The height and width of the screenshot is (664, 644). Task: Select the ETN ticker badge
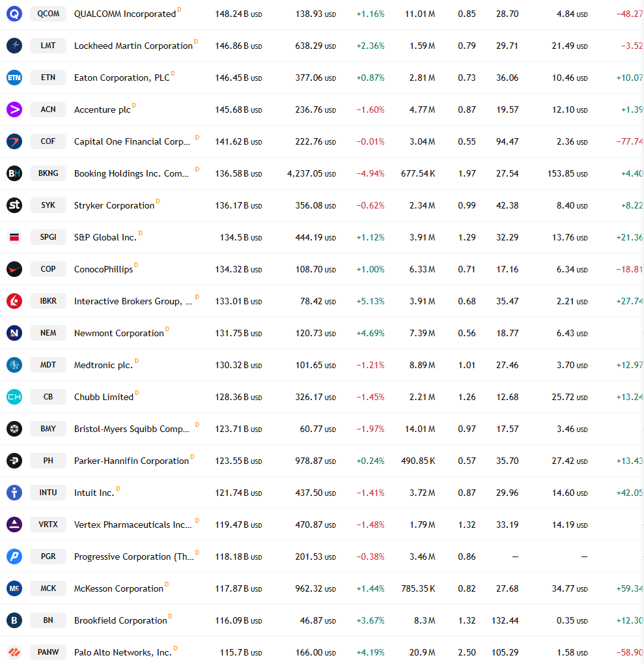point(48,78)
